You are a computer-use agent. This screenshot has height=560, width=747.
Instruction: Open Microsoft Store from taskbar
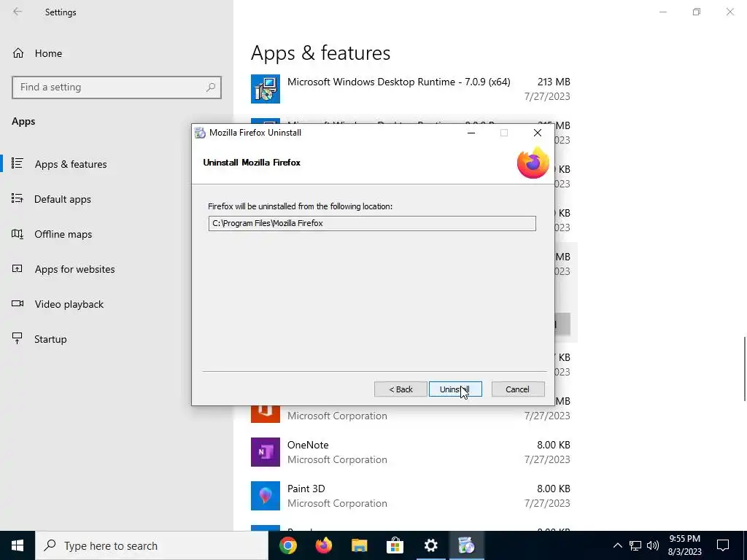tap(395, 545)
